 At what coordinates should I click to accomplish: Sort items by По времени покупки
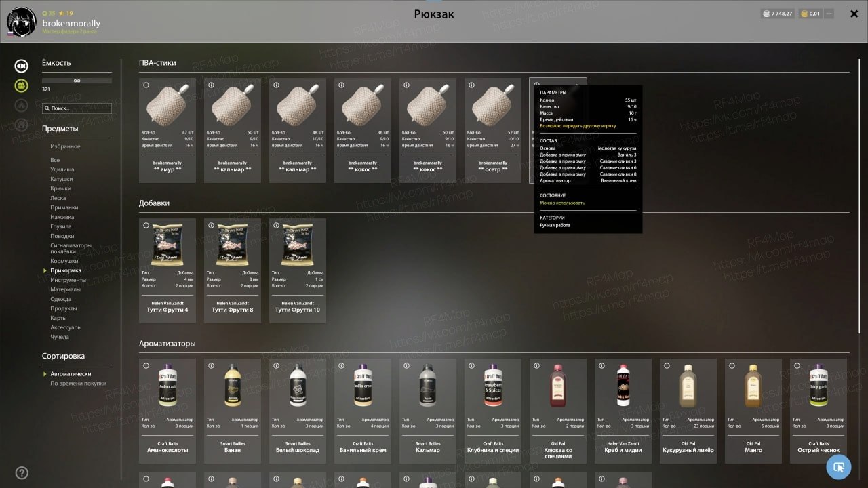pyautogui.click(x=78, y=384)
